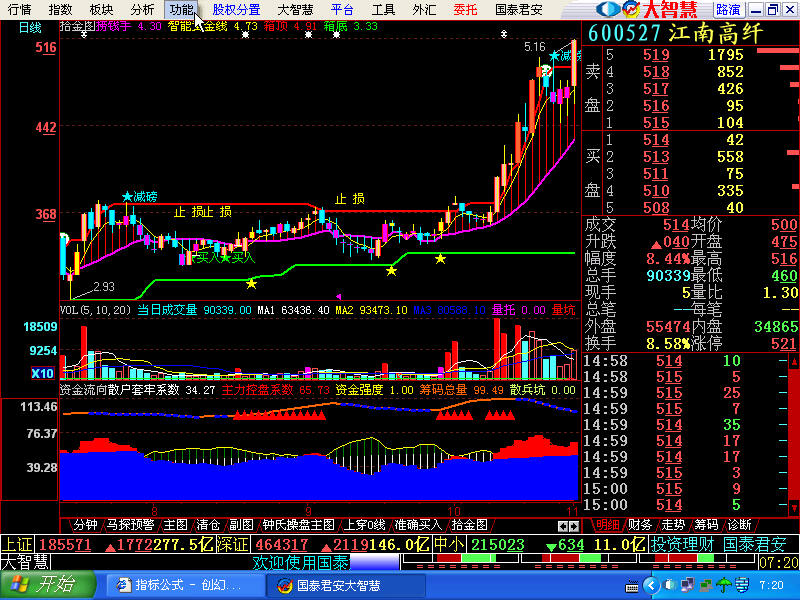Open the 大智慧 menu item

[295, 9]
